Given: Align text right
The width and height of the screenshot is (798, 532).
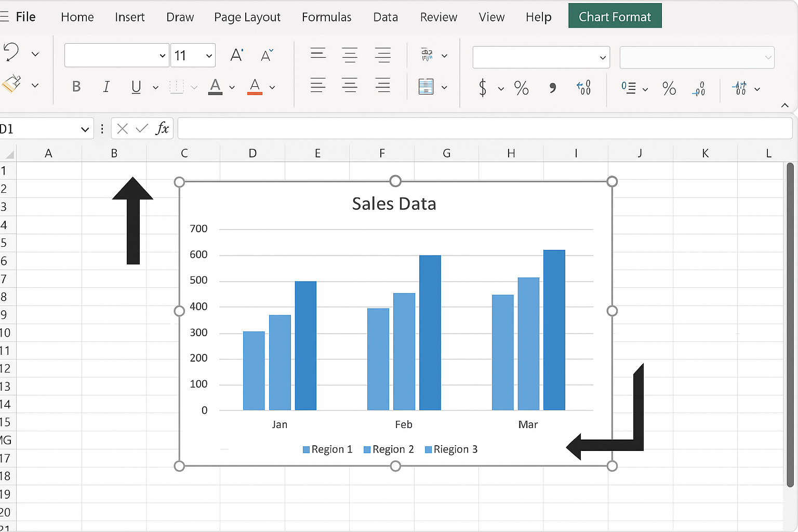Looking at the screenshot, I should click(383, 85).
